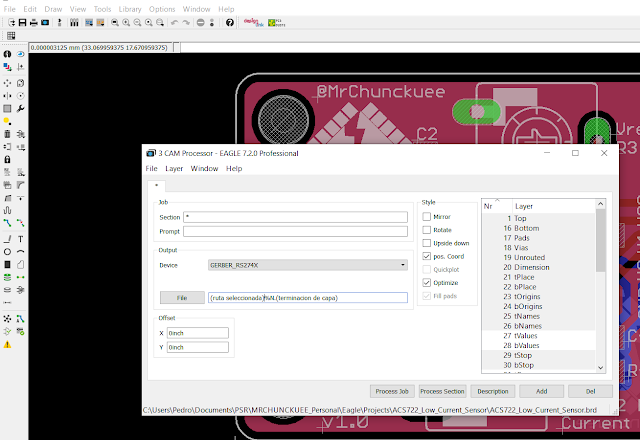Image resolution: width=640 pixels, height=440 pixels.
Task: Select the Text tool icon
Action: coord(20,239)
